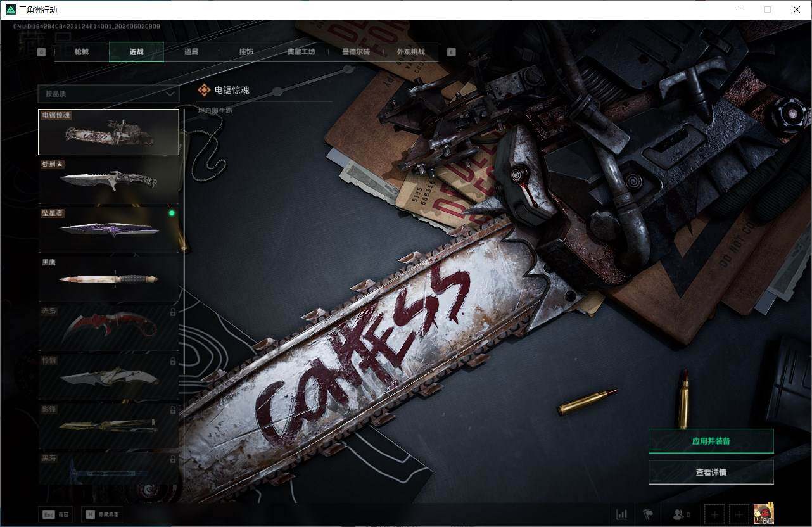The image size is (812, 527).
Task: Select the 黑鹰 dagger skin card
Action: 108,278
